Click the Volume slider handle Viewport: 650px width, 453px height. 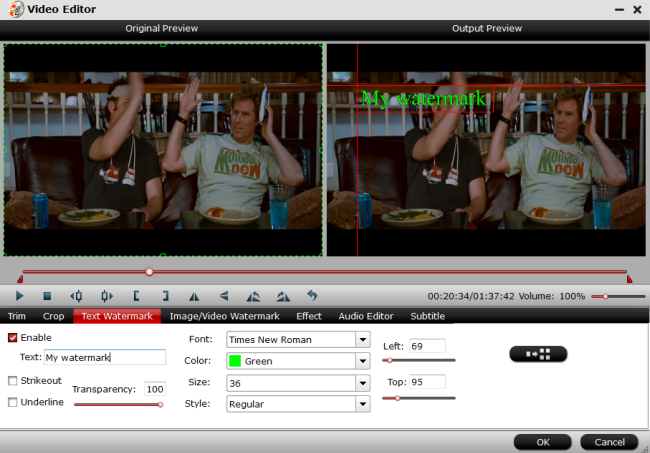coord(605,296)
